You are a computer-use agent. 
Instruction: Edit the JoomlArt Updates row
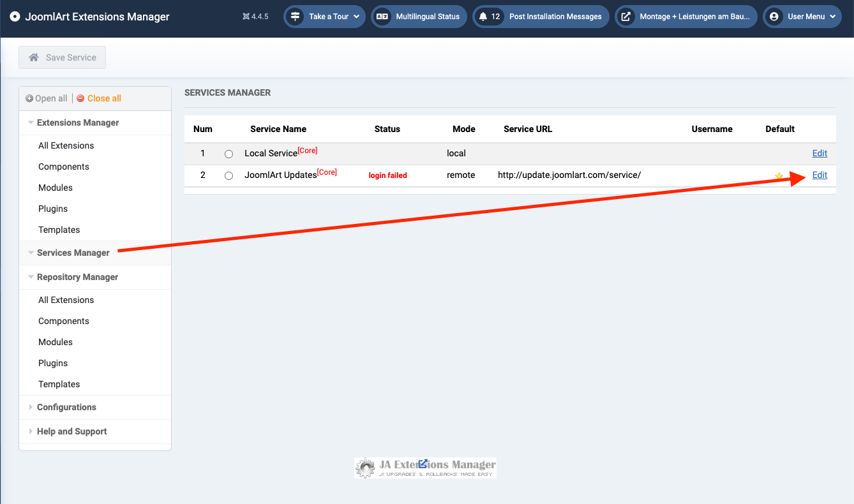point(820,175)
